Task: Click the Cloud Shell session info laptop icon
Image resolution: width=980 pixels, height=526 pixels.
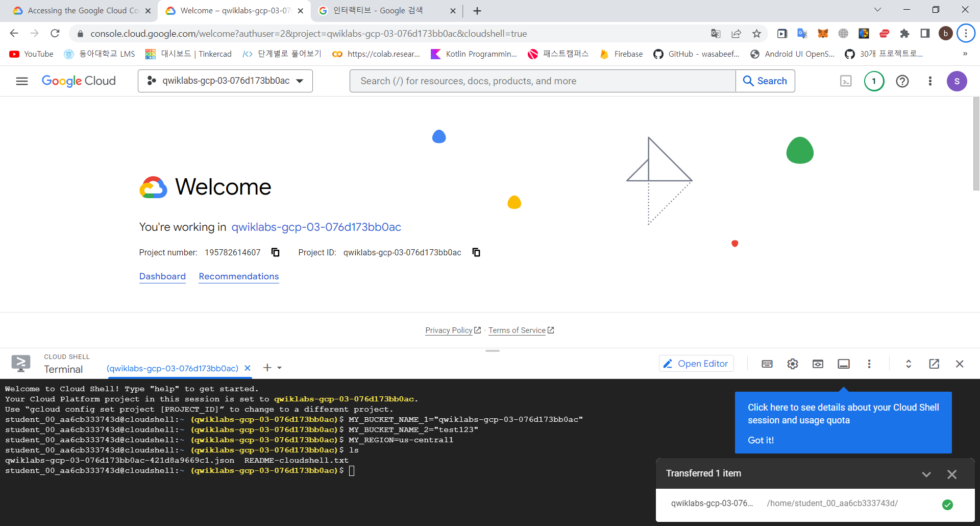Action: pos(844,364)
